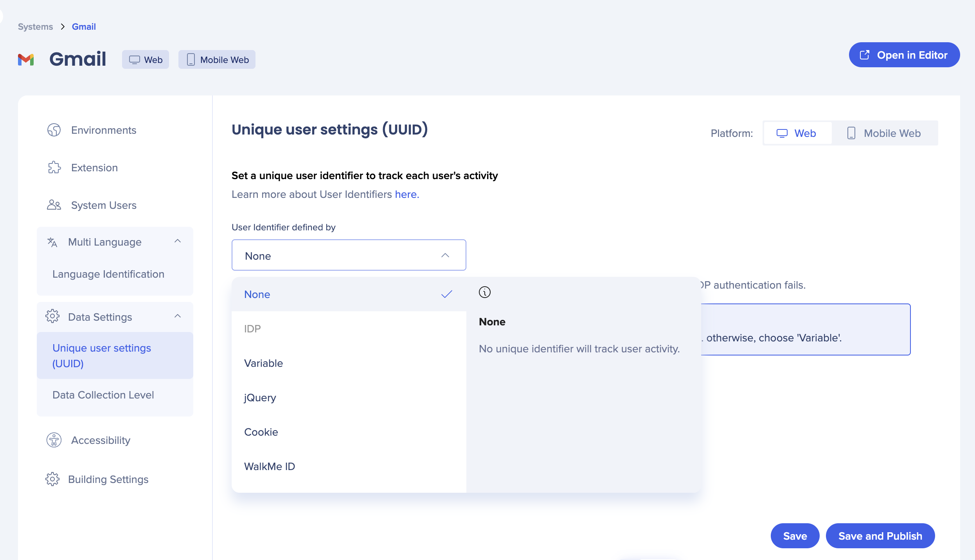Viewport: 975px width, 560px height.
Task: Select the IDP option
Action: (349, 328)
